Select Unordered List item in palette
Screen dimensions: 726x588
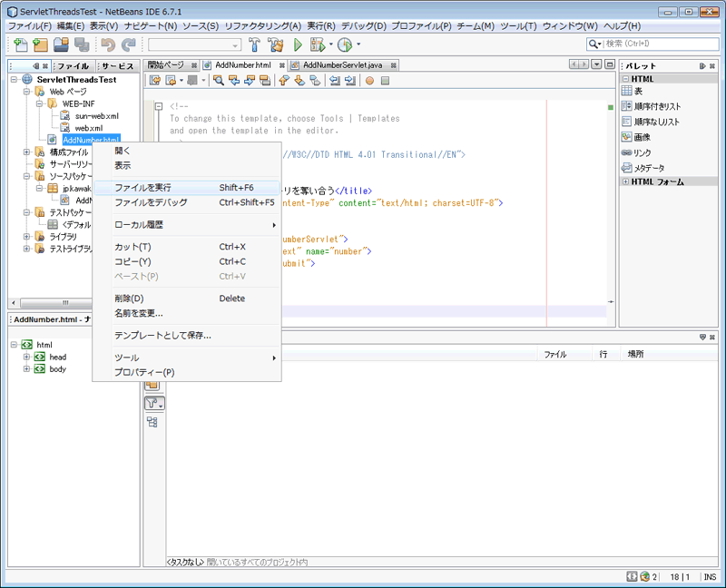point(651,122)
